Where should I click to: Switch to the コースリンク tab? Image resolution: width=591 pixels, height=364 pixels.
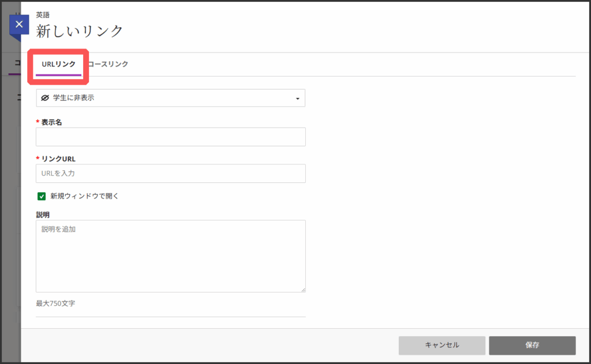(109, 64)
